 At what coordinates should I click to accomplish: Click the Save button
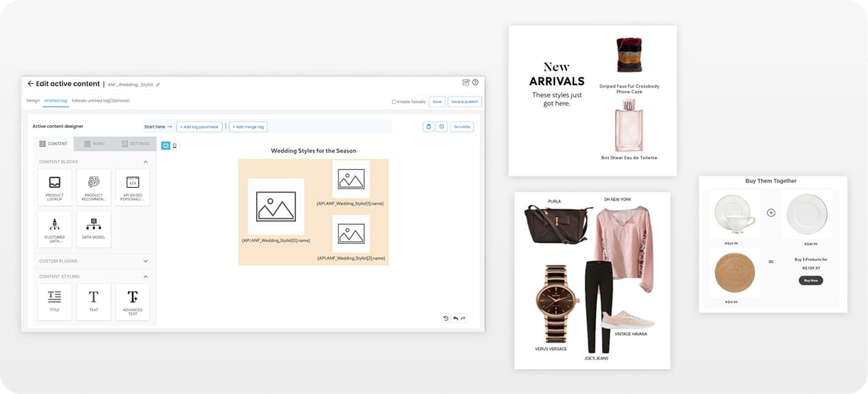click(437, 102)
